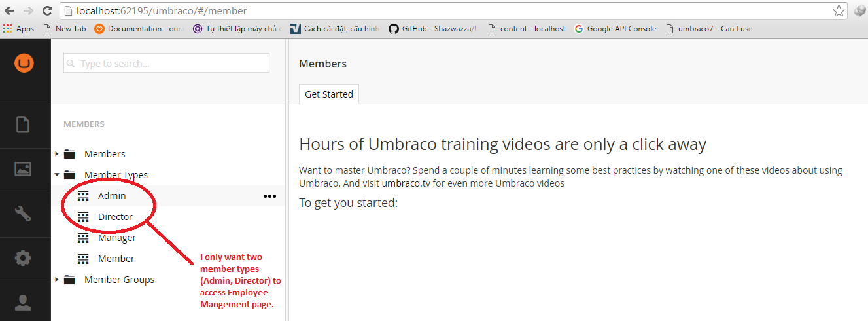868x321 pixels.
Task: Click the Admin member type icon
Action: click(x=83, y=196)
